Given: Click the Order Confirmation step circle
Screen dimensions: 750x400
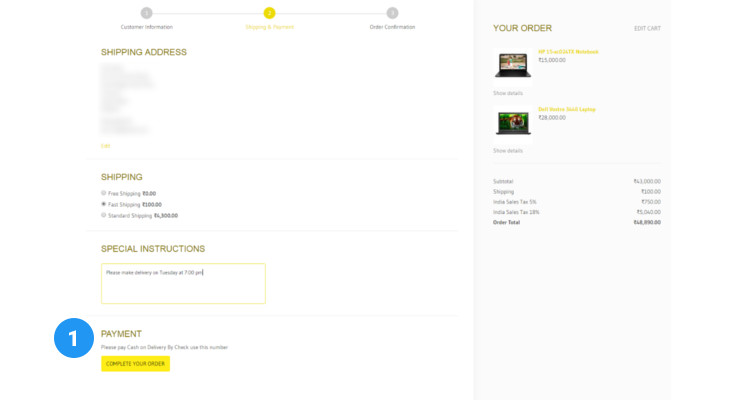Looking at the screenshot, I should point(392,13).
